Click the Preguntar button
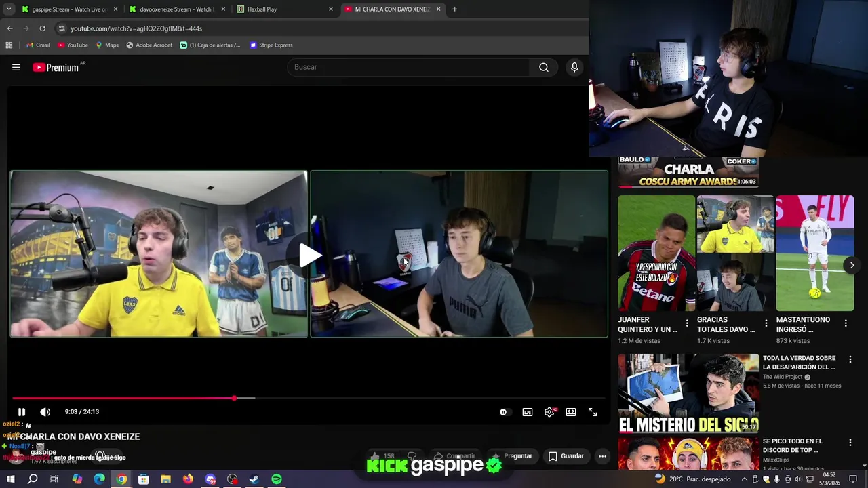This screenshot has height=488, width=868. [511, 456]
